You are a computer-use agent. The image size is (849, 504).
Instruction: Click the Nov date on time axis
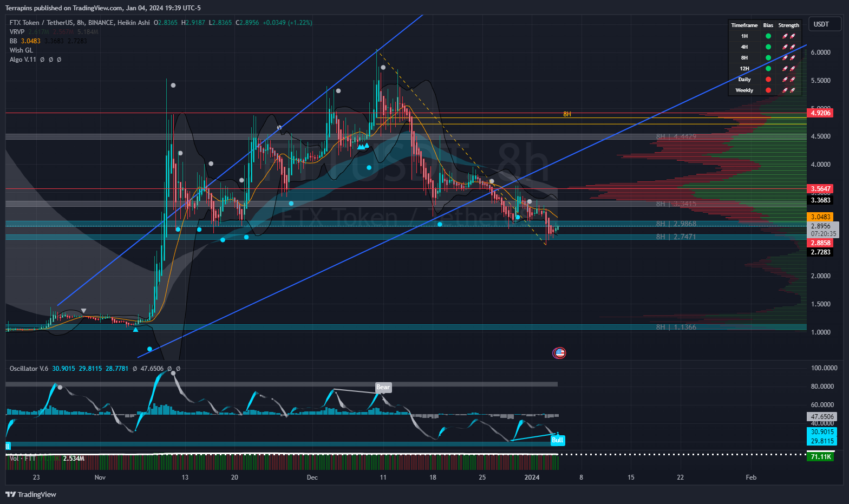(x=100, y=477)
